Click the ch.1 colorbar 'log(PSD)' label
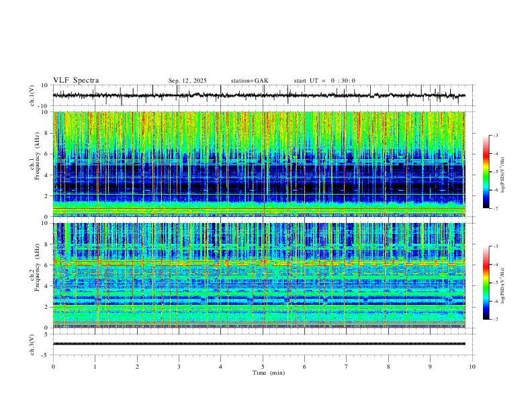The image size is (532, 411). click(x=503, y=175)
